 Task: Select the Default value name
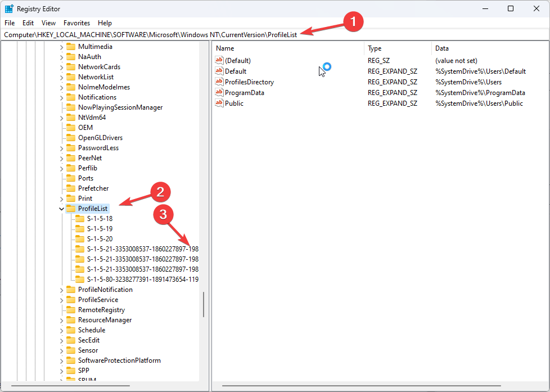click(x=236, y=71)
